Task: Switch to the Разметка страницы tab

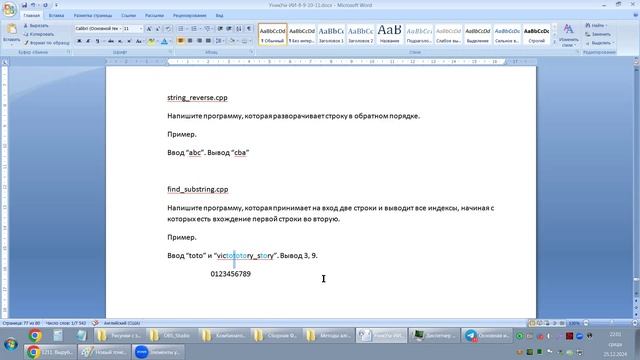Action: [x=93, y=16]
